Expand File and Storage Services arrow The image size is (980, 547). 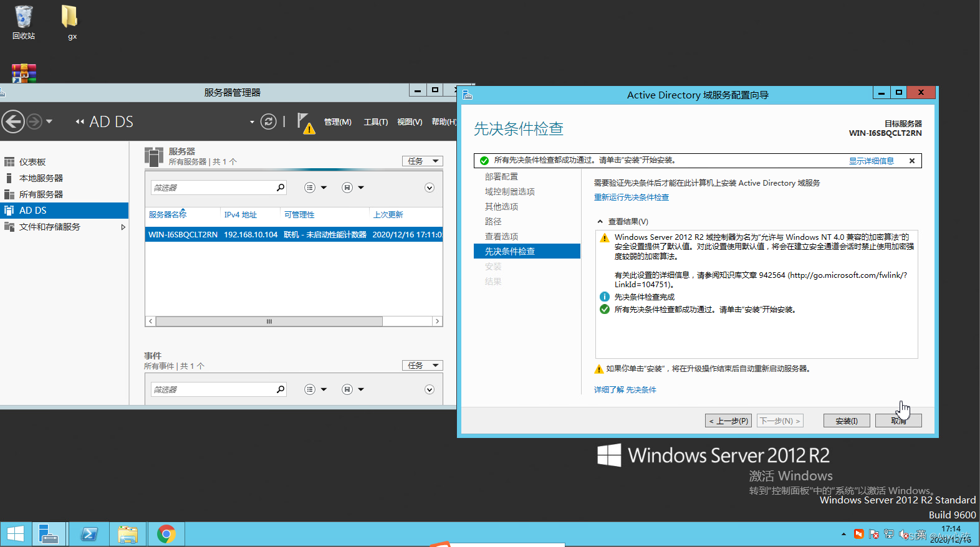tap(123, 227)
